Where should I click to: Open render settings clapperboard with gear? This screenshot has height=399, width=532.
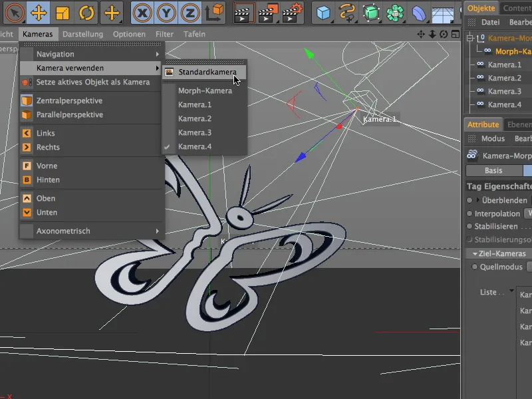click(292, 13)
